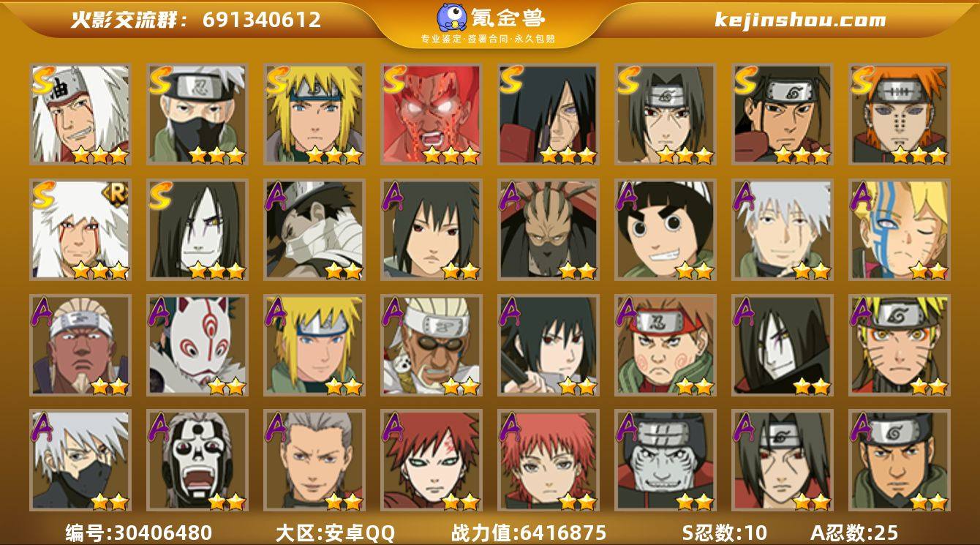
Task: Click the 火影交流群 691340612 group number
Action: [195, 20]
